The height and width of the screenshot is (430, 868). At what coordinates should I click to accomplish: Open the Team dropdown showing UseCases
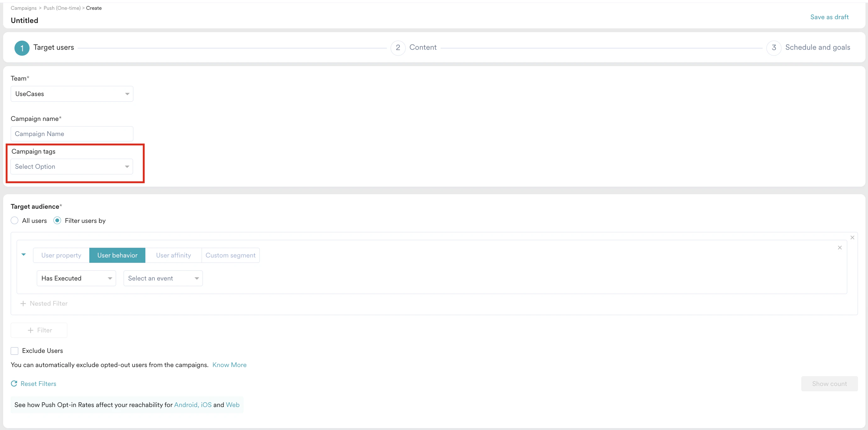(x=71, y=94)
